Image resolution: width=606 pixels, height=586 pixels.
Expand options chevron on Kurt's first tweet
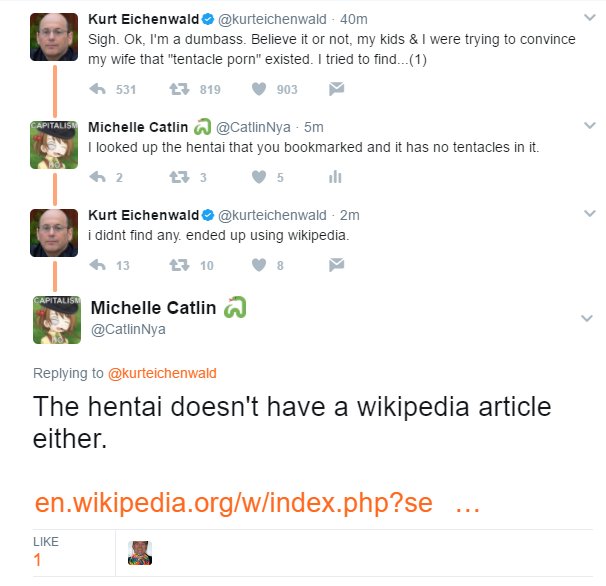(x=590, y=17)
